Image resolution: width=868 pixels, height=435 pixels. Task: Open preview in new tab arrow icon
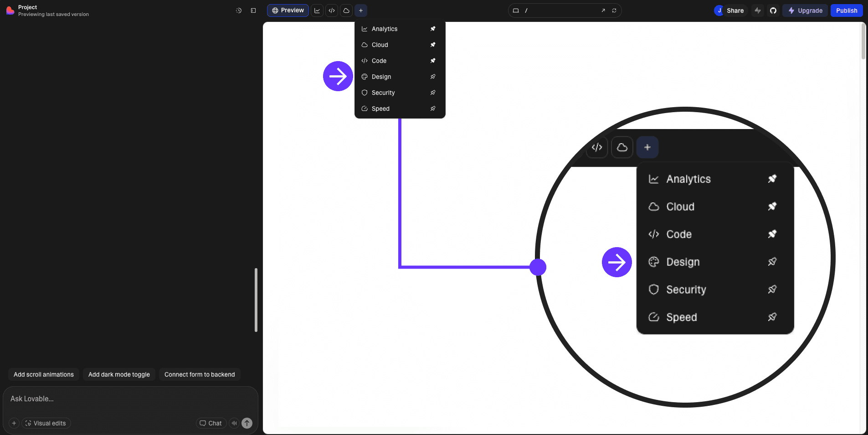(x=603, y=10)
